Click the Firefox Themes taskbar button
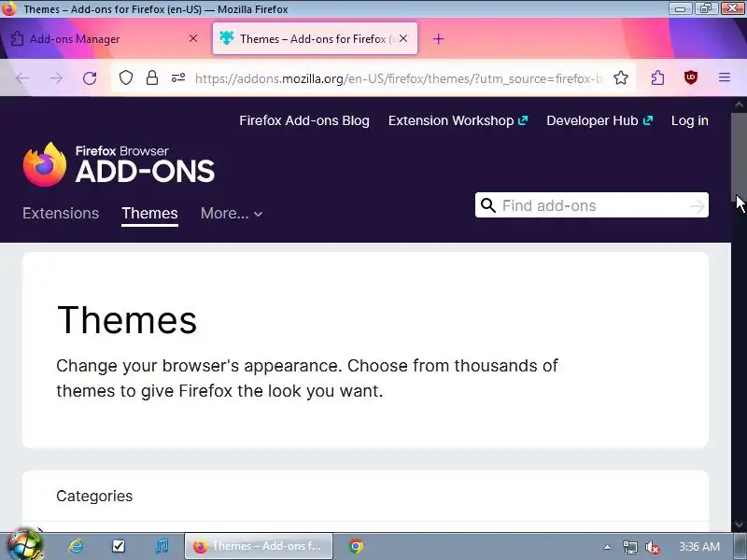 259,546
